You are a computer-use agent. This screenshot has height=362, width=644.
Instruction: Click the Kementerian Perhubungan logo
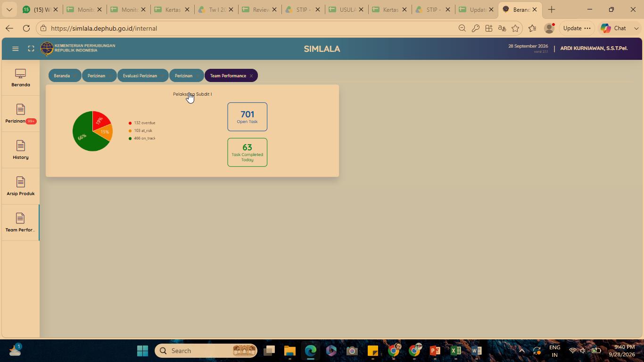coord(47,49)
